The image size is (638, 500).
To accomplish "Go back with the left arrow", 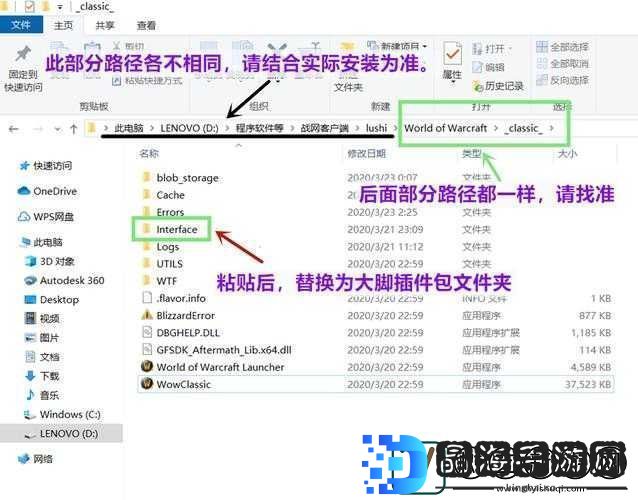I will (13, 129).
